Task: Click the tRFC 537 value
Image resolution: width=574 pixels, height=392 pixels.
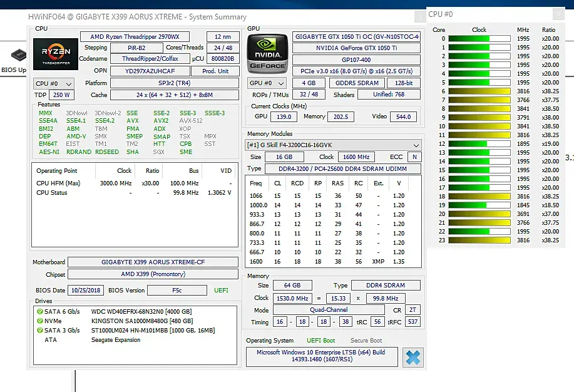Action: pos(413,322)
